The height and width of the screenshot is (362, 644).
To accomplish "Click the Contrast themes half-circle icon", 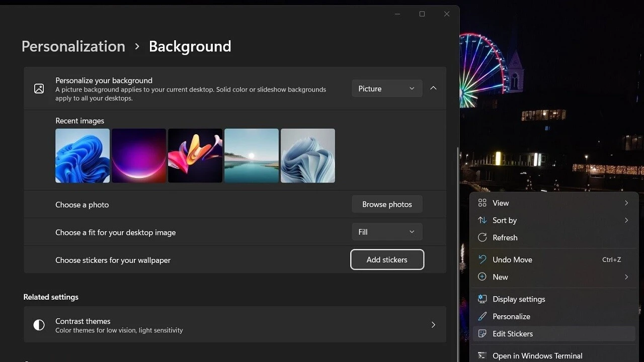I will tap(39, 325).
